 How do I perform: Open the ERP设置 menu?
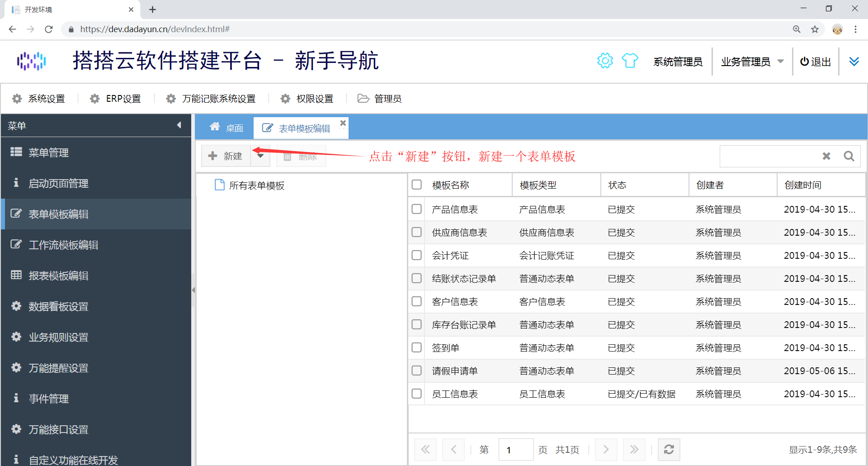pos(115,99)
